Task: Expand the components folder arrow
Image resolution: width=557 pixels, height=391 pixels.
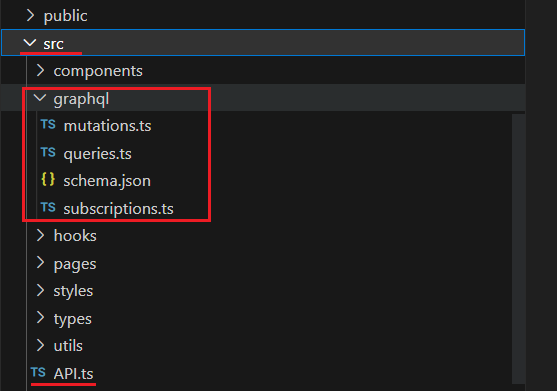Action: click(40, 70)
